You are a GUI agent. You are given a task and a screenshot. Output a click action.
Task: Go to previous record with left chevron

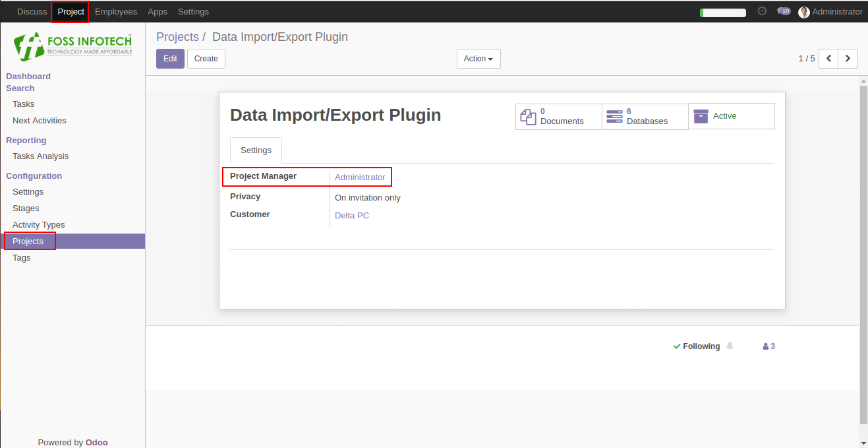828,59
